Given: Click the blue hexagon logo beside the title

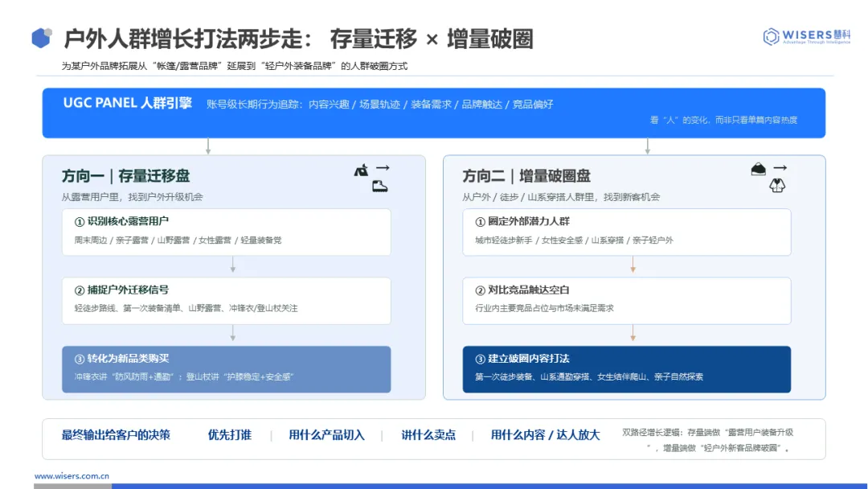Looking at the screenshot, I should [42, 38].
